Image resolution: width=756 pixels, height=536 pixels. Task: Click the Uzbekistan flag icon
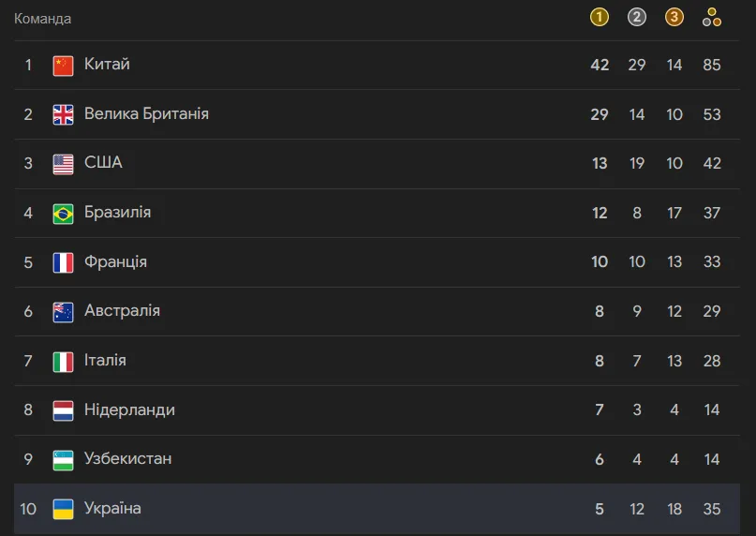63,459
